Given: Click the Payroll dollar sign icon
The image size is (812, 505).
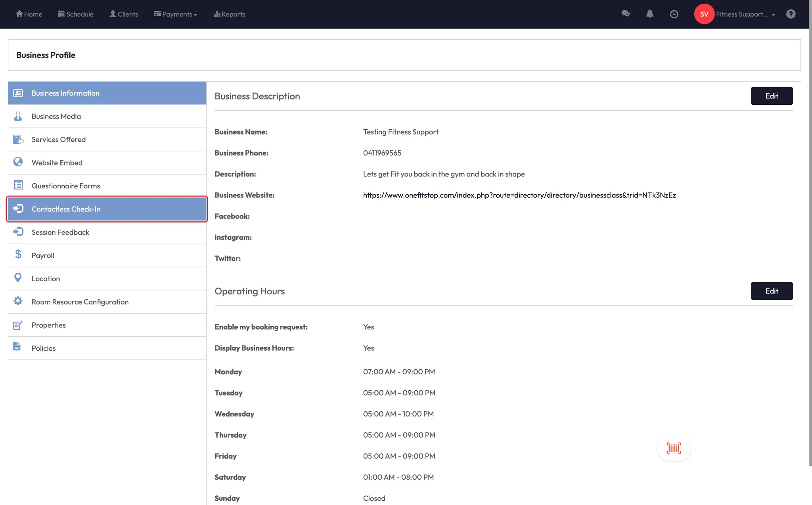Looking at the screenshot, I should click(18, 255).
